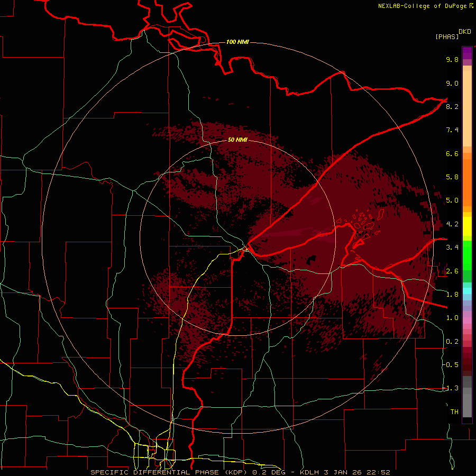Click the 3 JAN 26 date text
The image size is (476, 476).
coord(343,472)
